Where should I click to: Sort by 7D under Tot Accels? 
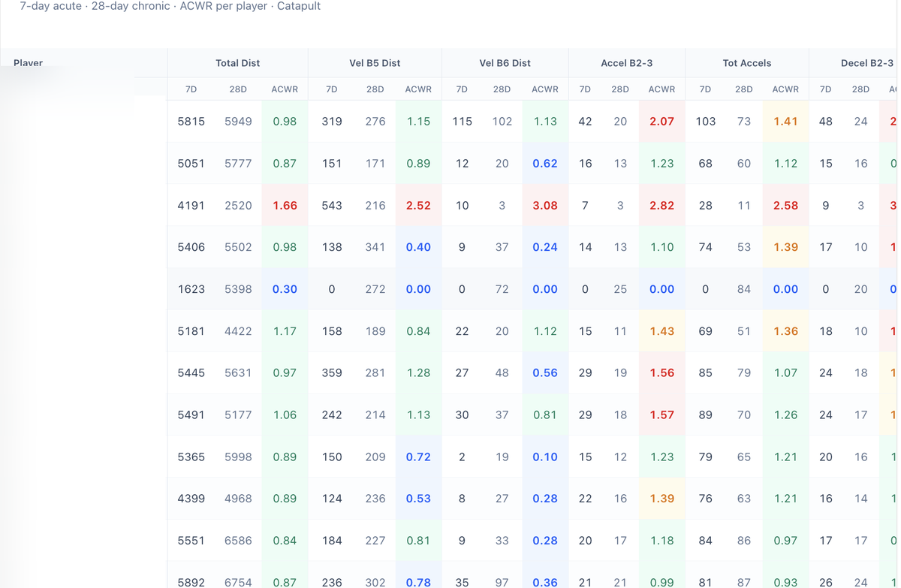(x=705, y=89)
